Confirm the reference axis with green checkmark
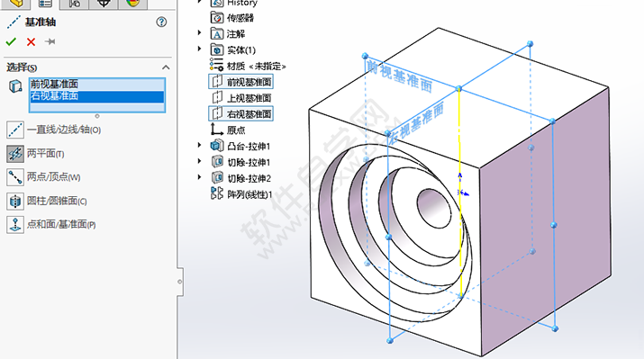The width and height of the screenshot is (644, 359). (x=11, y=41)
